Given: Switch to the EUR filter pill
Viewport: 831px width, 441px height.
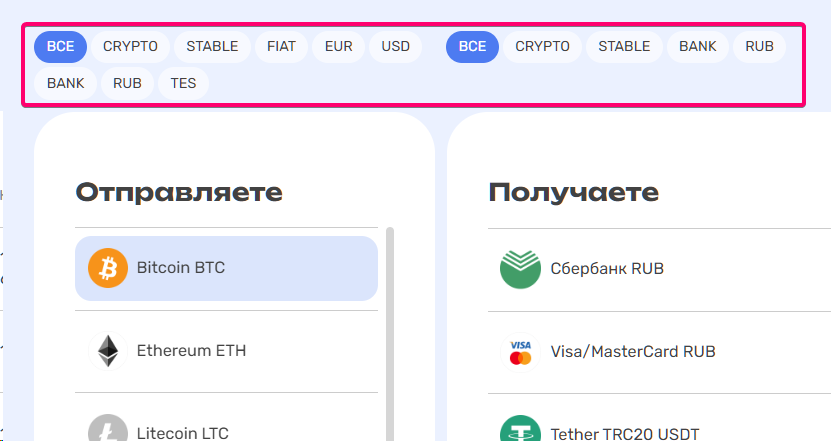Looking at the screenshot, I should (x=338, y=46).
